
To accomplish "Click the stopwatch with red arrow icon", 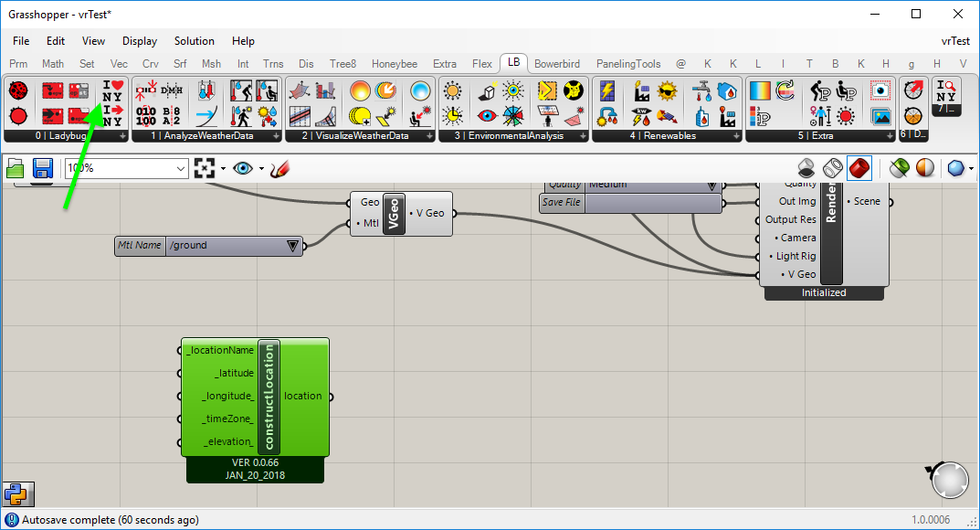I will 913,90.
